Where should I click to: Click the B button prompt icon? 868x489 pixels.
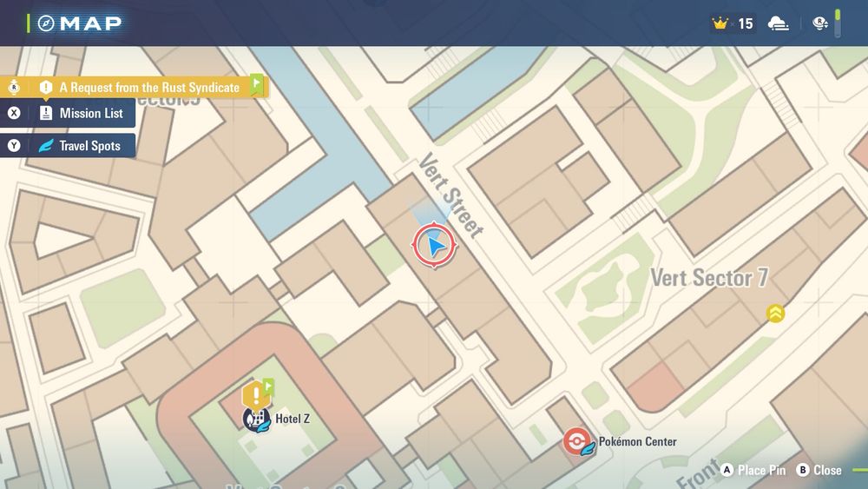[x=803, y=470]
